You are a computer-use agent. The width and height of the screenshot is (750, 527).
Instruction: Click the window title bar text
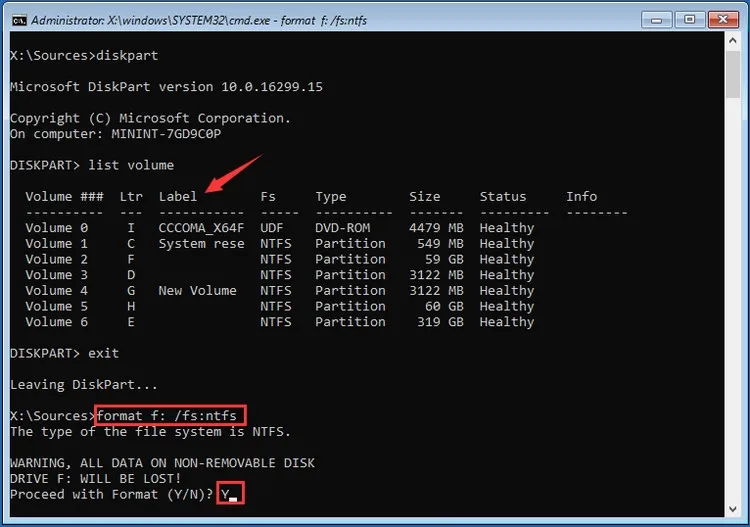(200, 20)
